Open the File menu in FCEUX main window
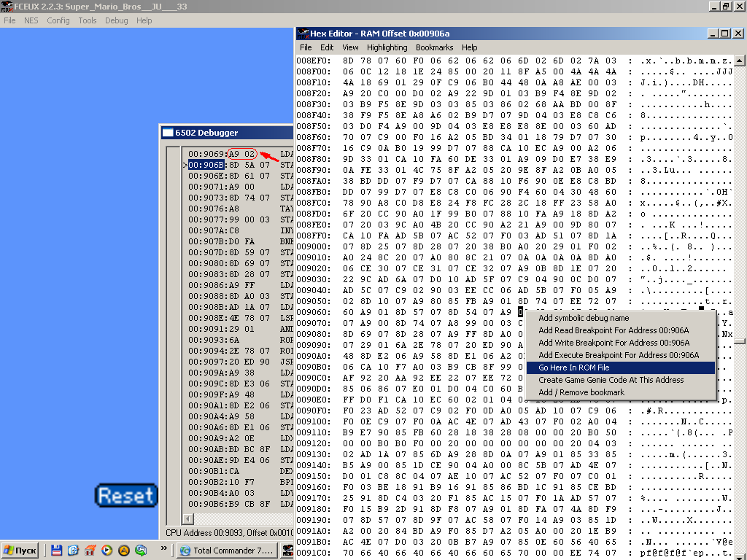747x560 pixels. click(9, 20)
